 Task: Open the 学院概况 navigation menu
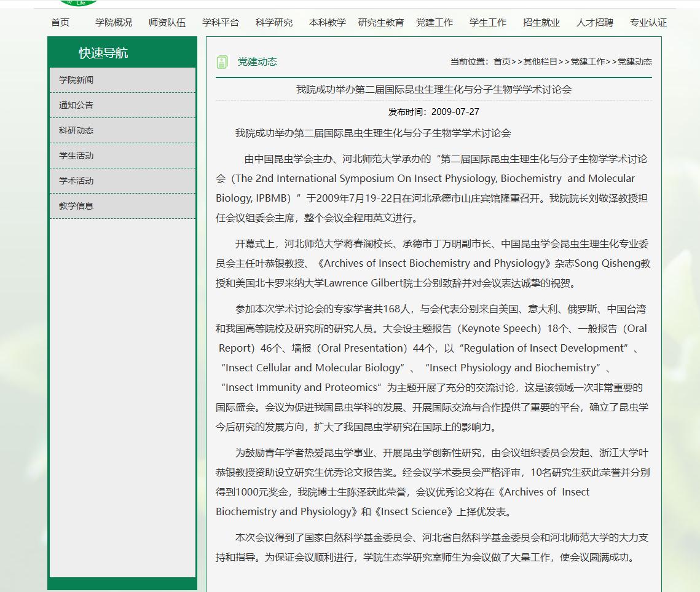click(114, 23)
